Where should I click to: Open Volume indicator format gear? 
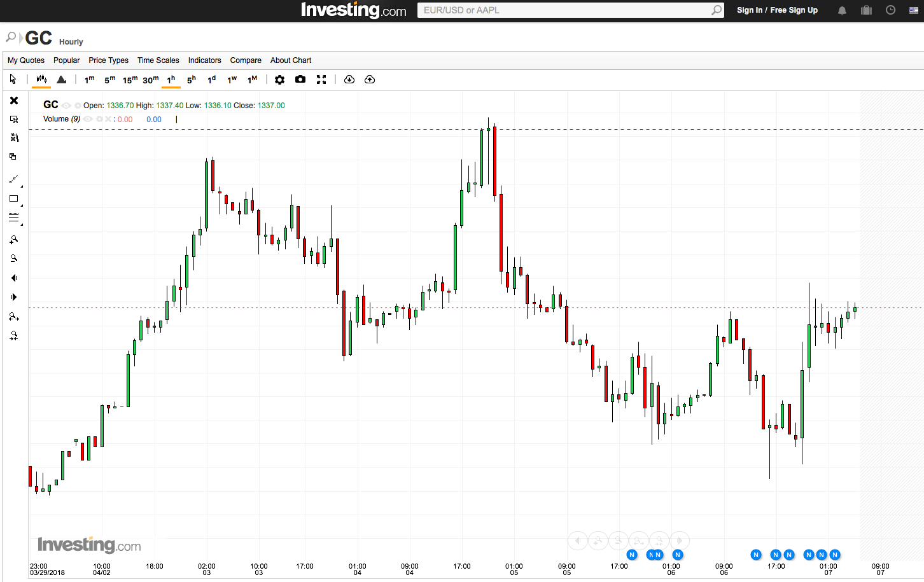[x=99, y=119]
